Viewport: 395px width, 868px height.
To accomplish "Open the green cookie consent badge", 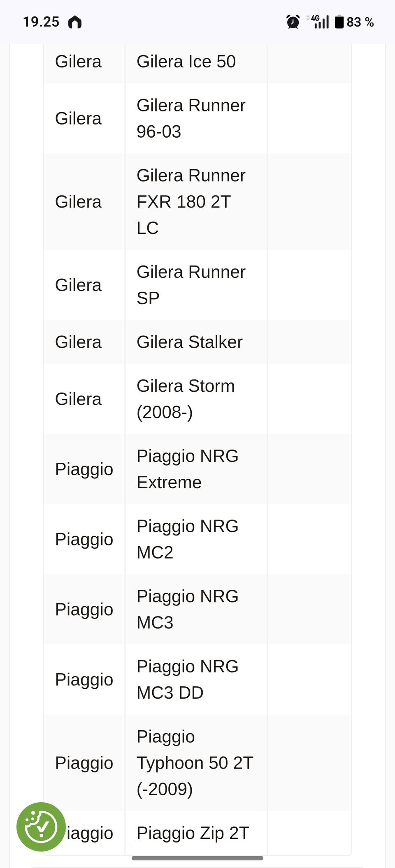I will tap(41, 826).
